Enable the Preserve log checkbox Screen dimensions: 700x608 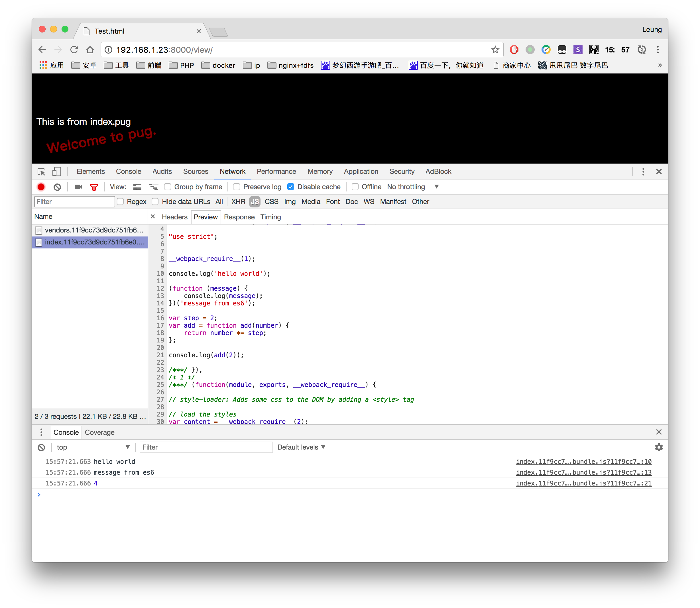(237, 187)
